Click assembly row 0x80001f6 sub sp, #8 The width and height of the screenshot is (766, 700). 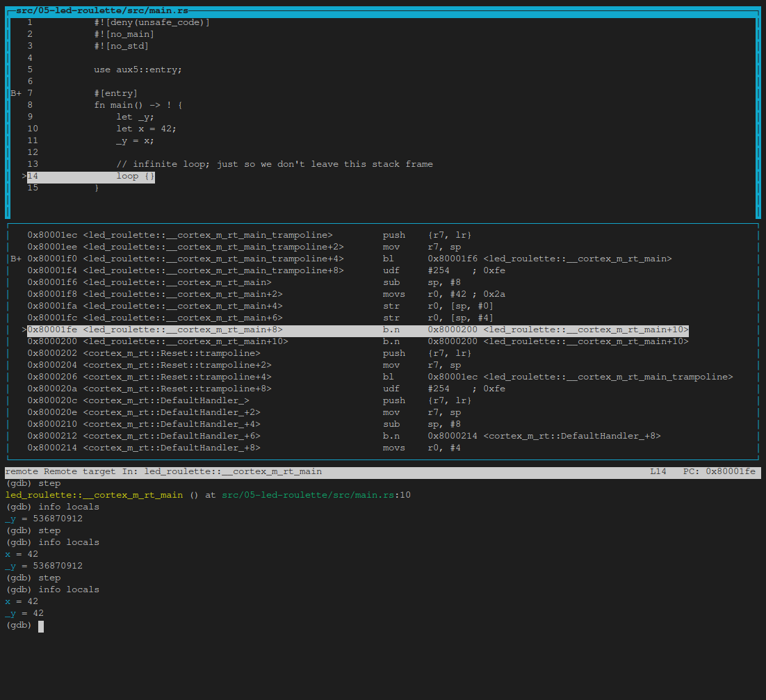pos(244,282)
